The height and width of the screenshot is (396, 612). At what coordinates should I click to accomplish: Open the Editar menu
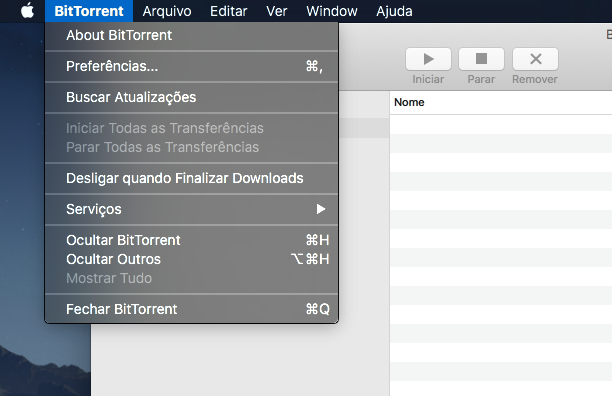[x=228, y=11]
